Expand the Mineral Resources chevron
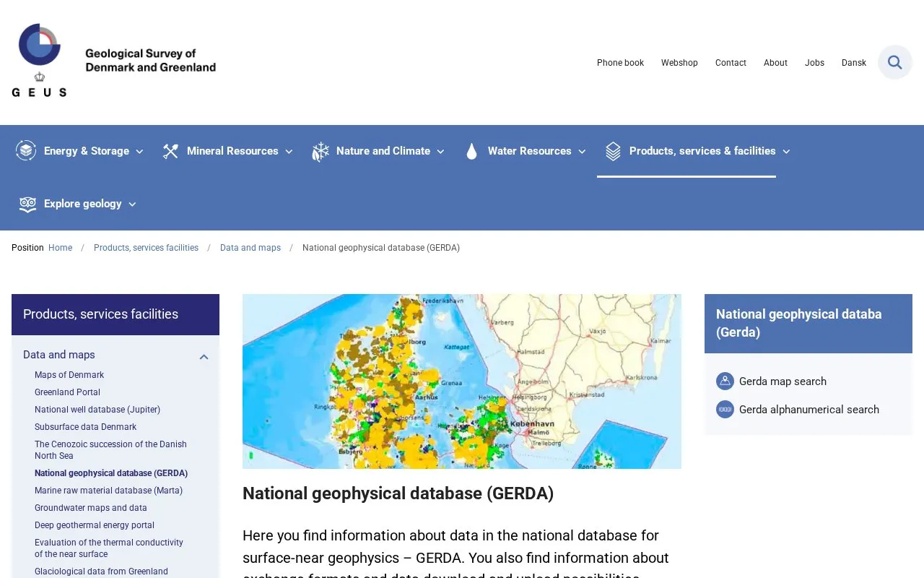The width and height of the screenshot is (924, 578). click(x=289, y=152)
